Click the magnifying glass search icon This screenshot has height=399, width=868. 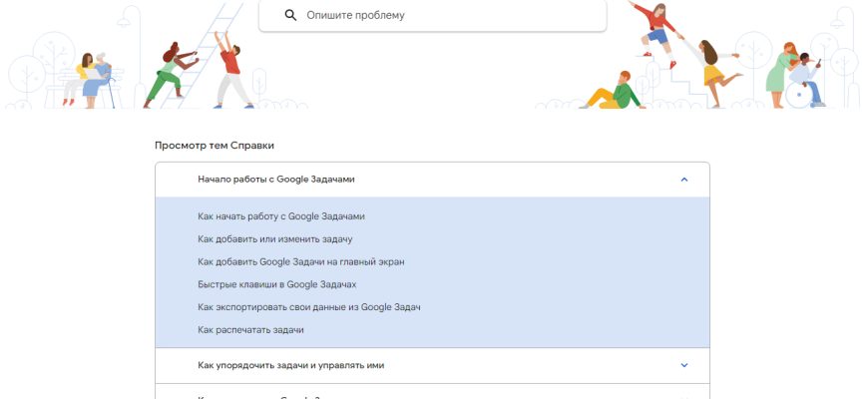290,16
